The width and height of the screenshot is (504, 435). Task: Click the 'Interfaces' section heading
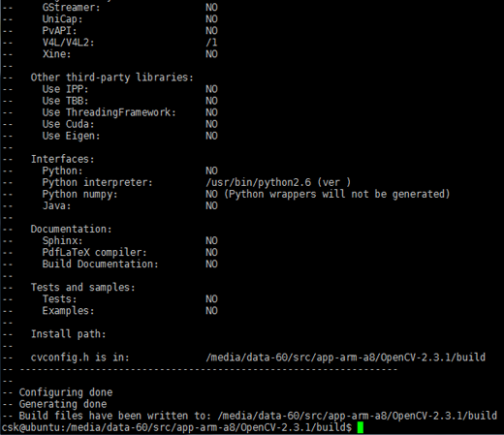[x=62, y=159]
